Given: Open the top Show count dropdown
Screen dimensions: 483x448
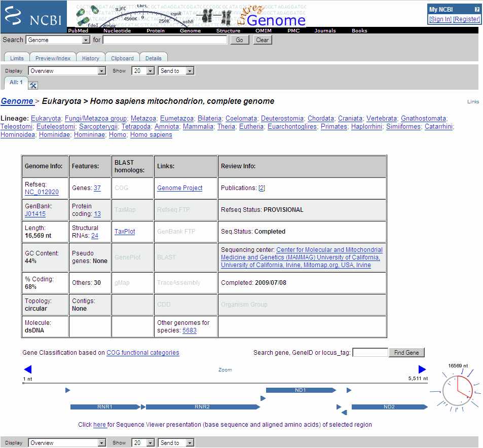Looking at the screenshot, I should pyautogui.click(x=143, y=71).
